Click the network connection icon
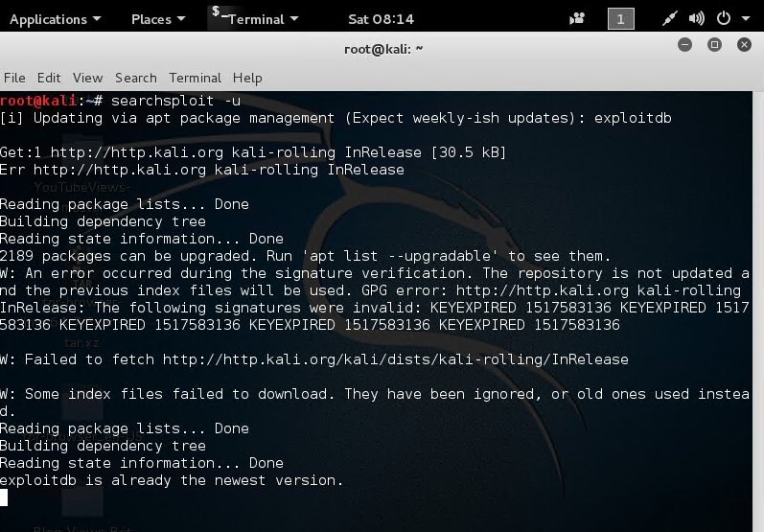The width and height of the screenshot is (764, 532). pyautogui.click(x=669, y=19)
